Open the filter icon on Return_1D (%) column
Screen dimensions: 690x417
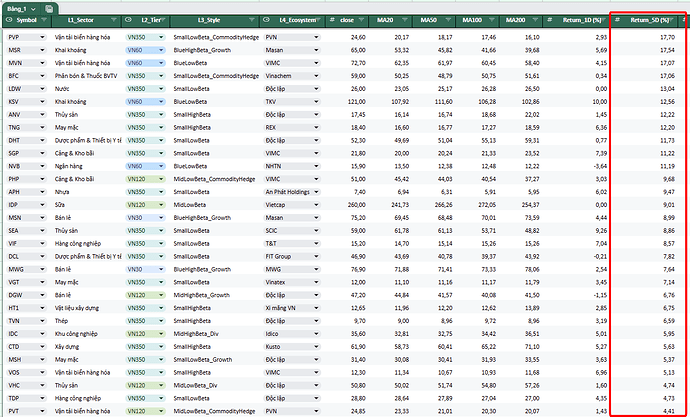[x=604, y=20]
